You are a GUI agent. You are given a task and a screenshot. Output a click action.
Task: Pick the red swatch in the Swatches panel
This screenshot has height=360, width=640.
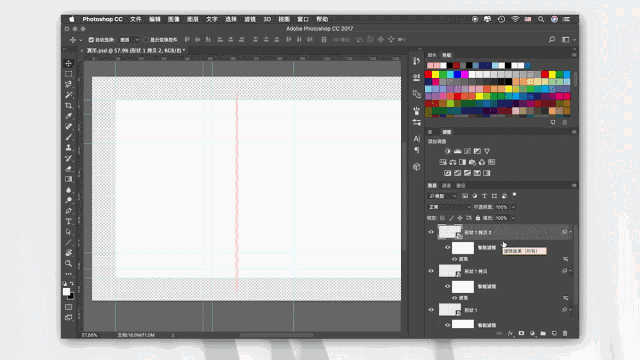coord(428,74)
